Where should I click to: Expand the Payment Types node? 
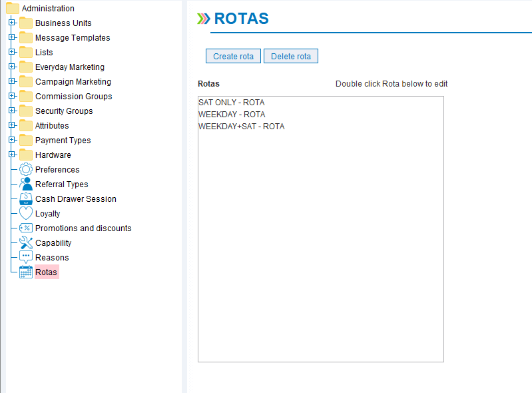coord(11,139)
